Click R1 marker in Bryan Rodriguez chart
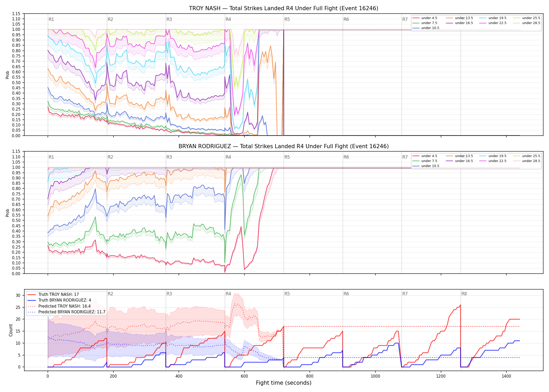The width and height of the screenshot is (549, 392). point(51,157)
